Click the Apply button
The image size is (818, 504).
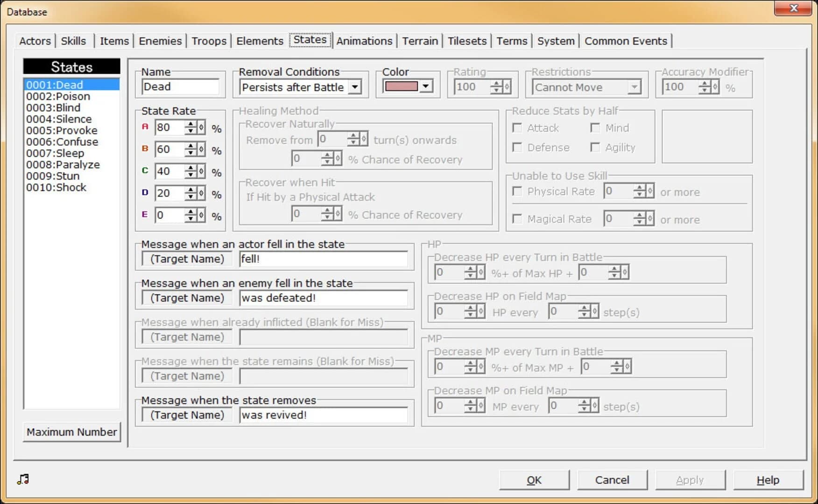point(690,480)
